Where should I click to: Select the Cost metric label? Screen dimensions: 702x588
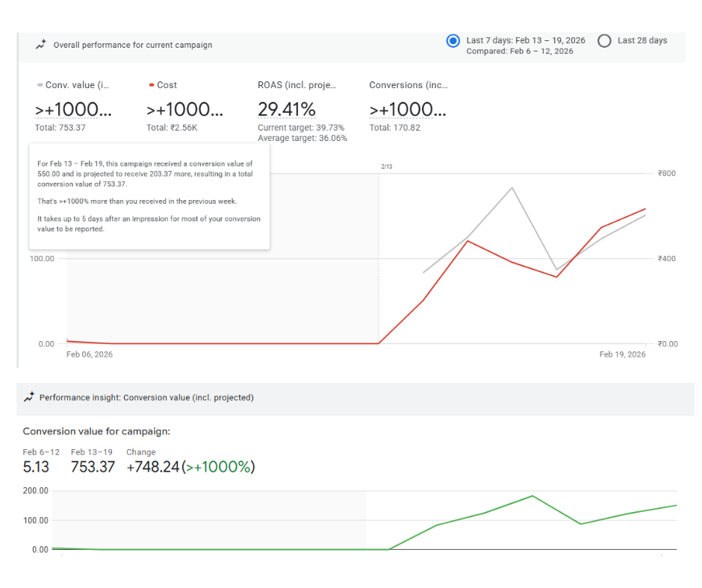click(x=167, y=85)
